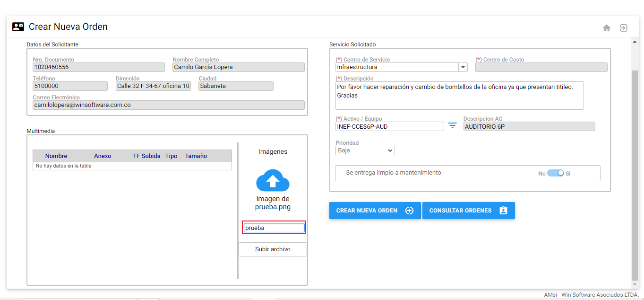Click the Subir archivo button
Viewport: 644px width, 300px height.
point(273,249)
